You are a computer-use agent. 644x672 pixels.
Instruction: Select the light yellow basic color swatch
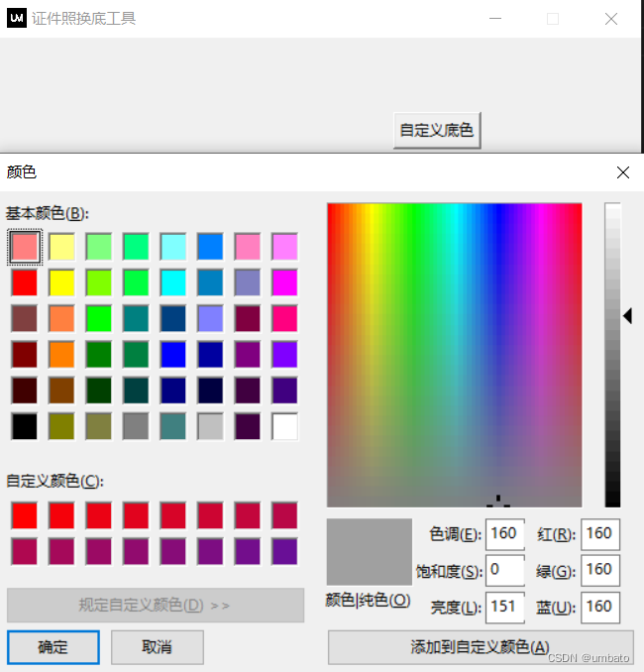pyautogui.click(x=61, y=247)
